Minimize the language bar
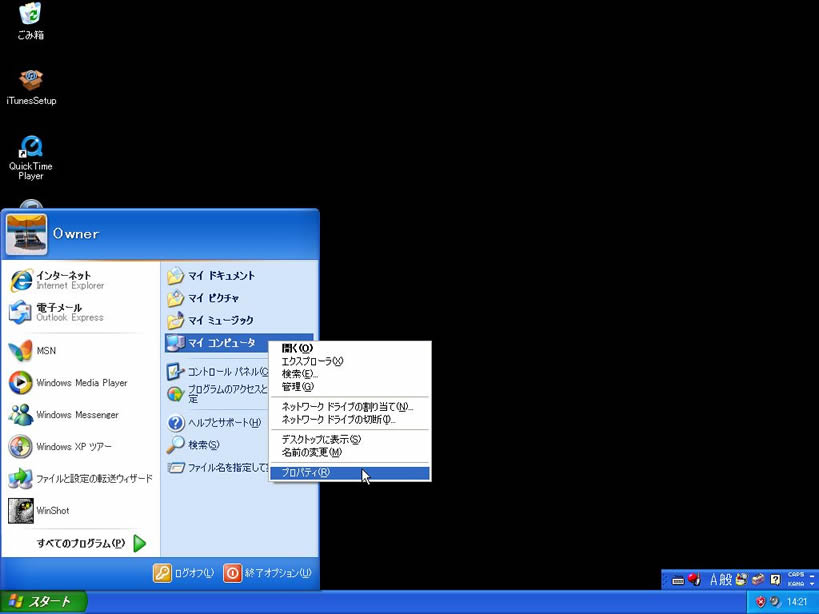 pos(812,575)
